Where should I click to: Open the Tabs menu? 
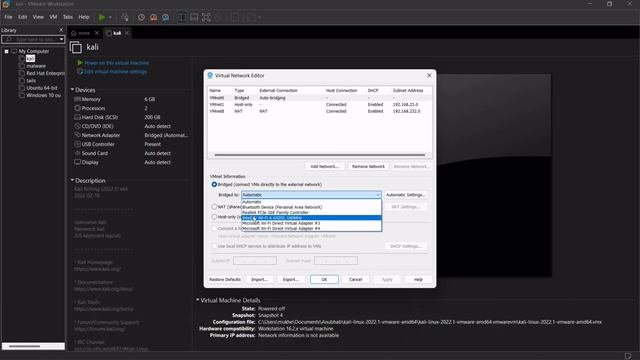click(68, 17)
